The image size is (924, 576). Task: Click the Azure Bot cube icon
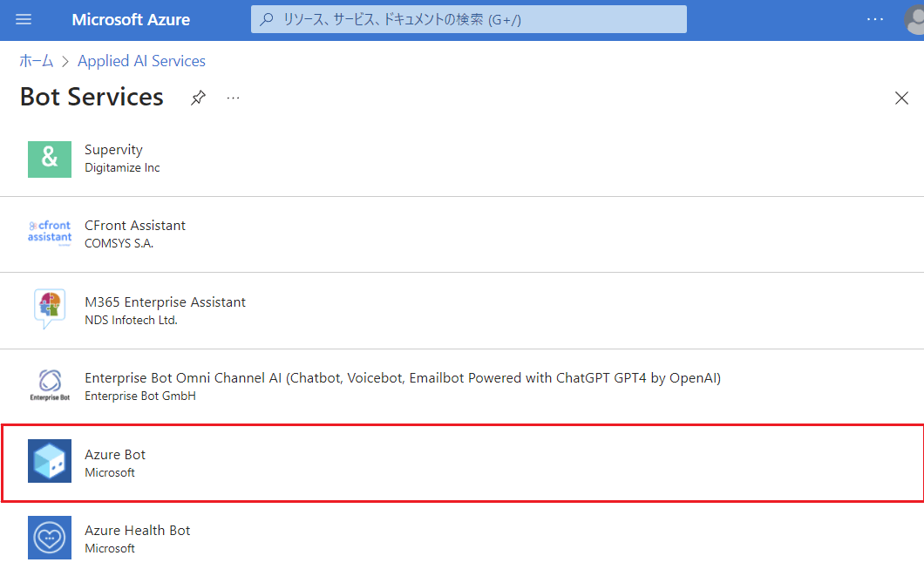[x=50, y=461]
